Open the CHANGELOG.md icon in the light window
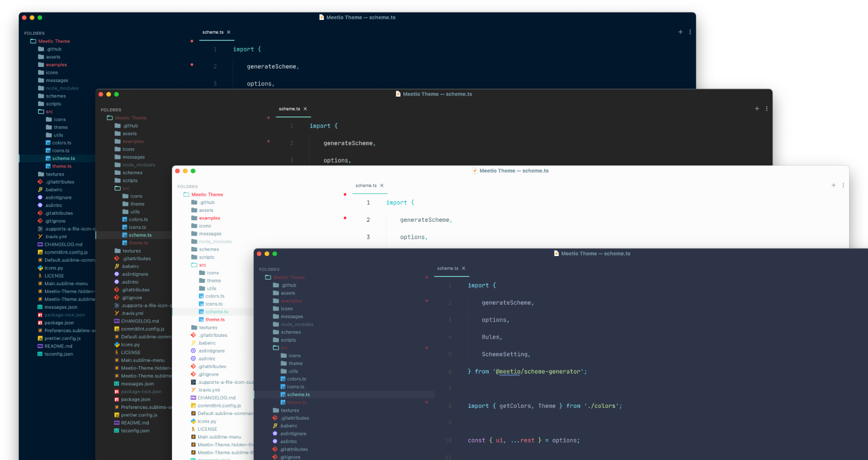The height and width of the screenshot is (460, 868). (194, 398)
